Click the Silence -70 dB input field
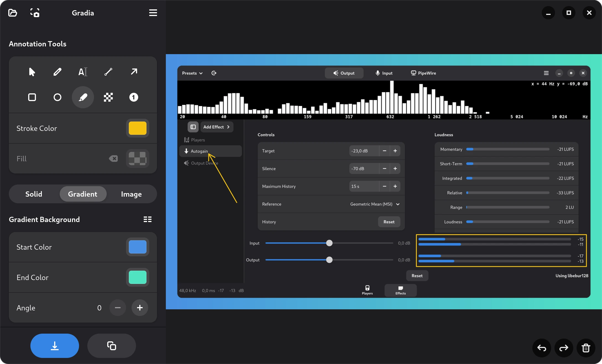Screen dimensions: 602x364 (364, 168)
